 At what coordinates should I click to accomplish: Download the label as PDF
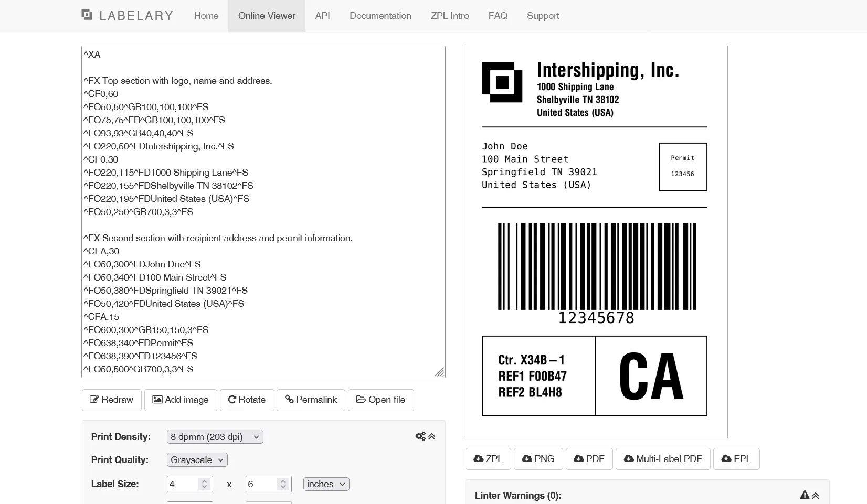point(589,459)
